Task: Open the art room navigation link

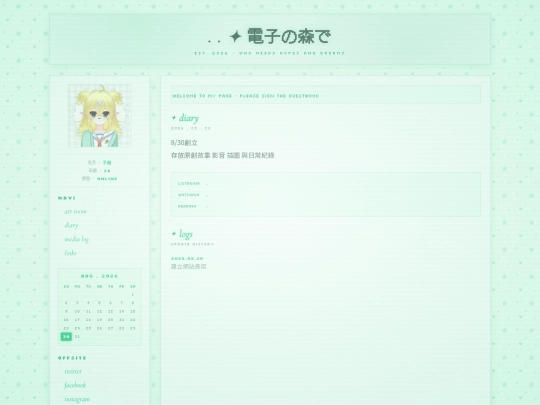Action: point(75,211)
